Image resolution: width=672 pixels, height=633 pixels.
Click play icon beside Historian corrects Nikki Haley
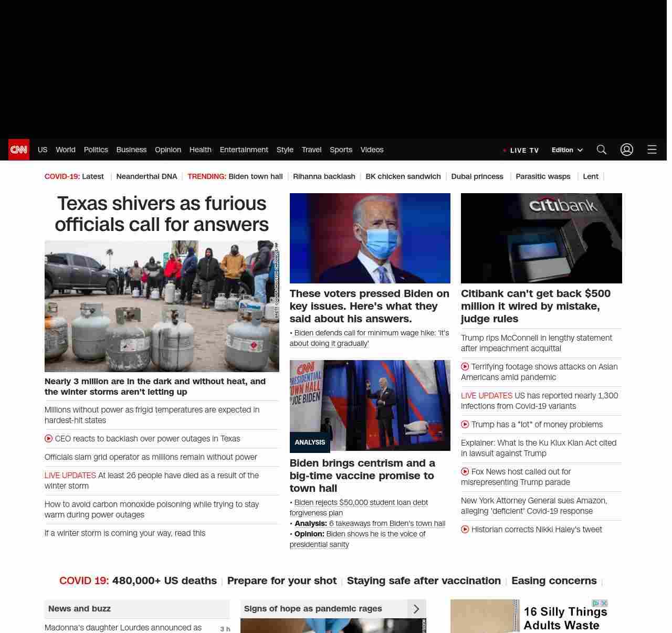(x=465, y=530)
